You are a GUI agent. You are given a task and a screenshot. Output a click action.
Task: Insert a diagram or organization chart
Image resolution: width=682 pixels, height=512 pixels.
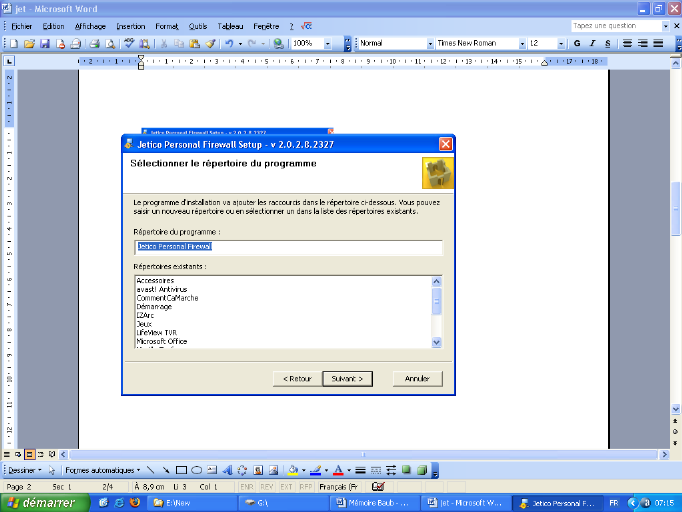pos(242,470)
